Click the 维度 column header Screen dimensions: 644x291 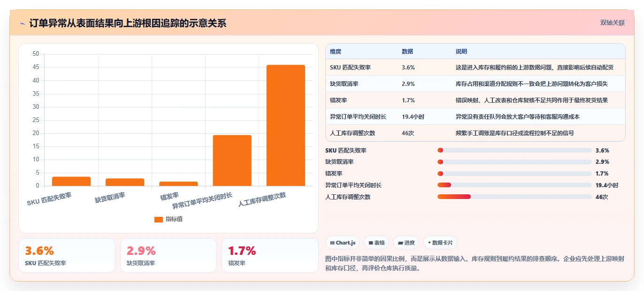pyautogui.click(x=336, y=52)
